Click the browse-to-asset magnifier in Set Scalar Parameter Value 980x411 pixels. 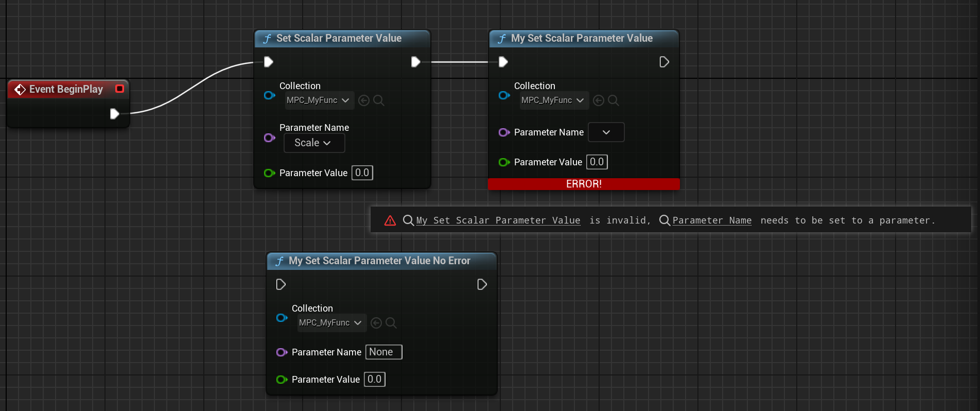coord(379,100)
